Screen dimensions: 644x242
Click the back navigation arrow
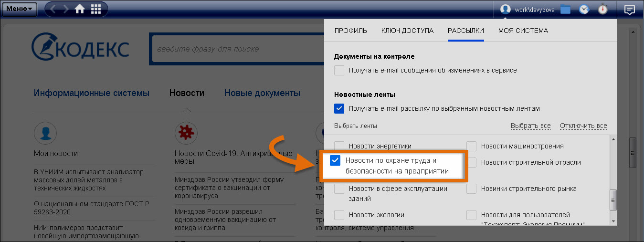(53, 9)
